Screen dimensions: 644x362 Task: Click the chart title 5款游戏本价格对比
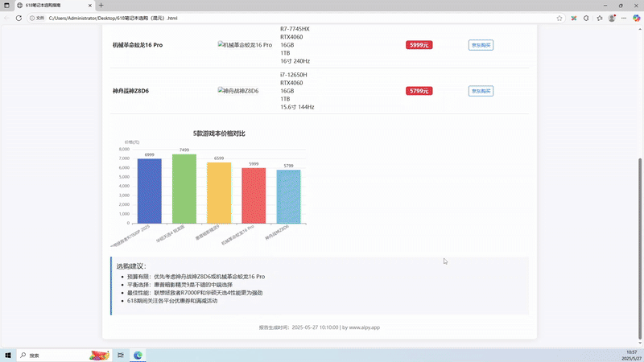[x=219, y=134]
